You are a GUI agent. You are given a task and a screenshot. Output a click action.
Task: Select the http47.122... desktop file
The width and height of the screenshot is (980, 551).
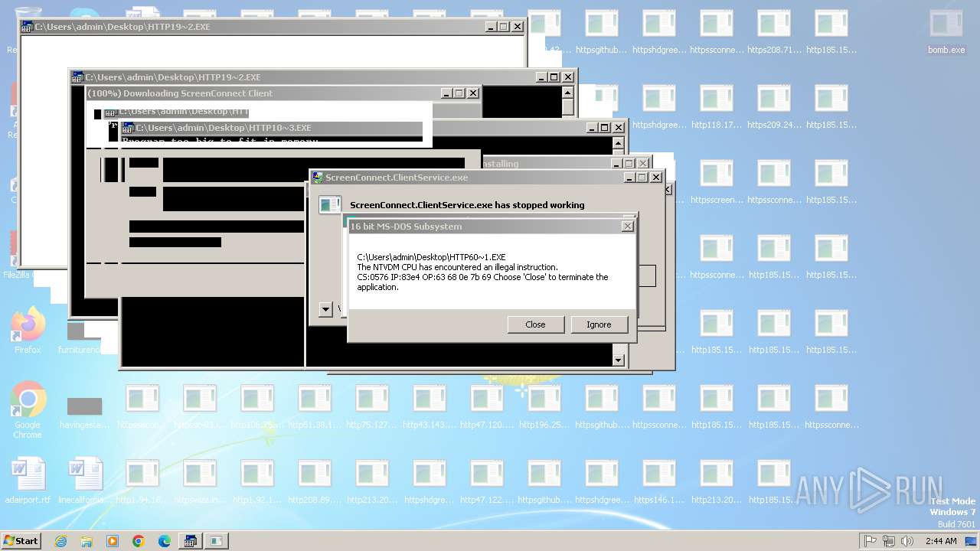click(487, 482)
